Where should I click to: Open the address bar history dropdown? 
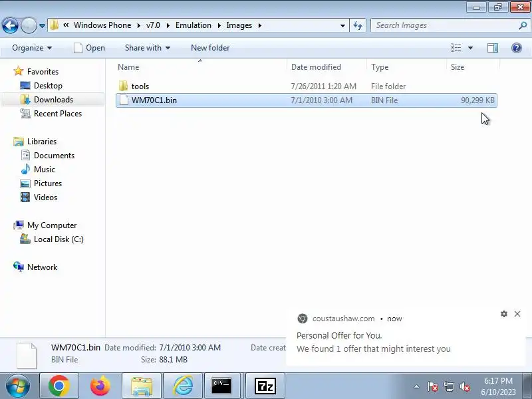pos(342,26)
